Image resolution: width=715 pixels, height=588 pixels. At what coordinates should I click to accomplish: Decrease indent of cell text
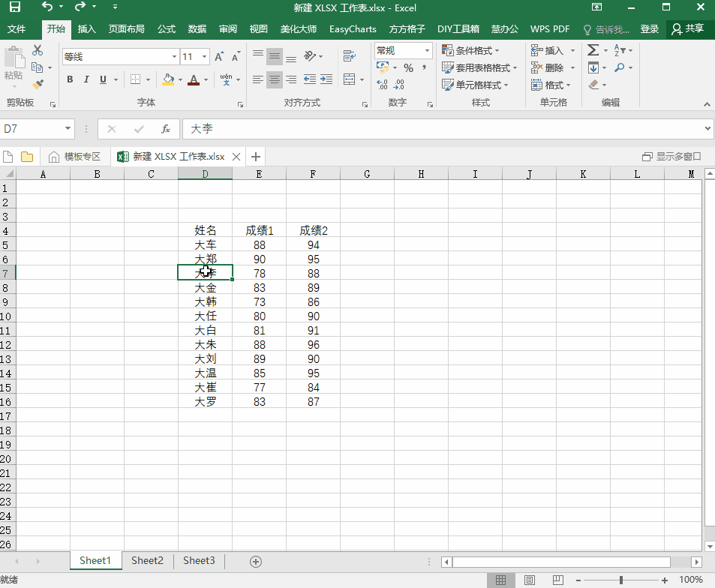[x=310, y=79]
